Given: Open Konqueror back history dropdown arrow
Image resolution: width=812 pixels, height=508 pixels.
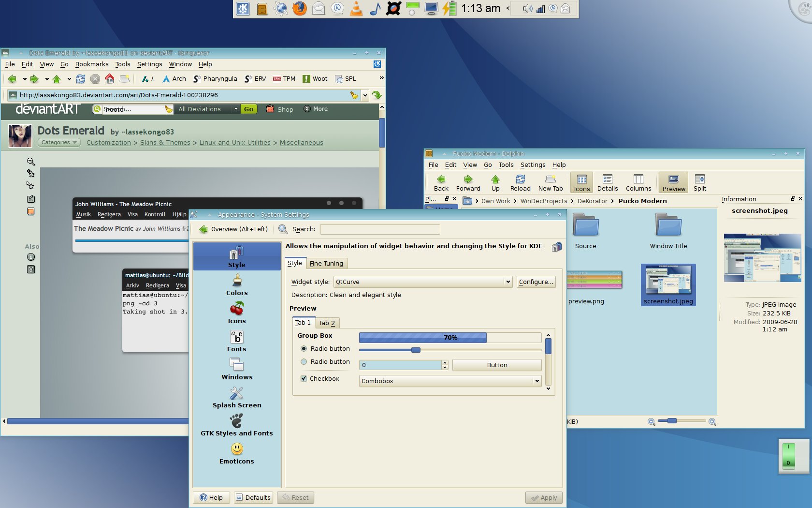Looking at the screenshot, I should [25, 79].
